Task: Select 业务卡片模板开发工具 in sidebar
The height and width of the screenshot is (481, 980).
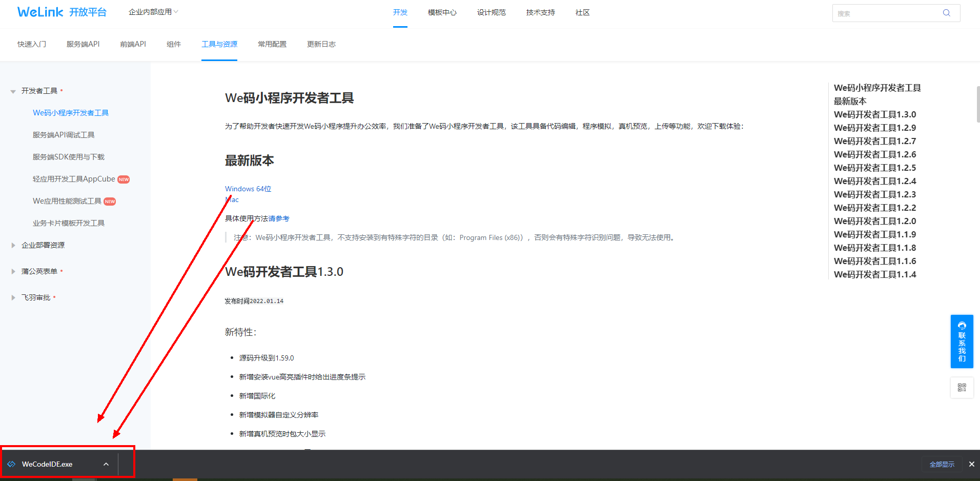Action: (x=69, y=223)
